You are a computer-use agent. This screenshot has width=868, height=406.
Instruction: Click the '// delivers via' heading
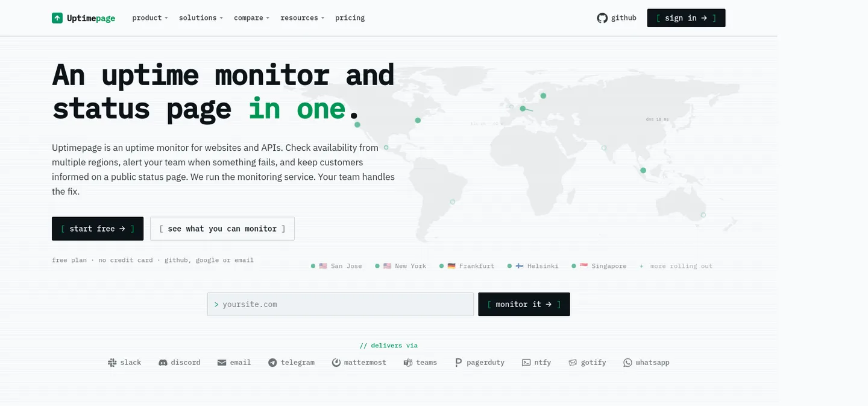[389, 346]
